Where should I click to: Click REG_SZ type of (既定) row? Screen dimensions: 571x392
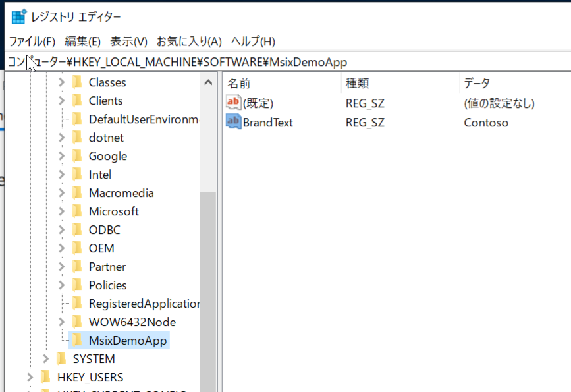(365, 103)
